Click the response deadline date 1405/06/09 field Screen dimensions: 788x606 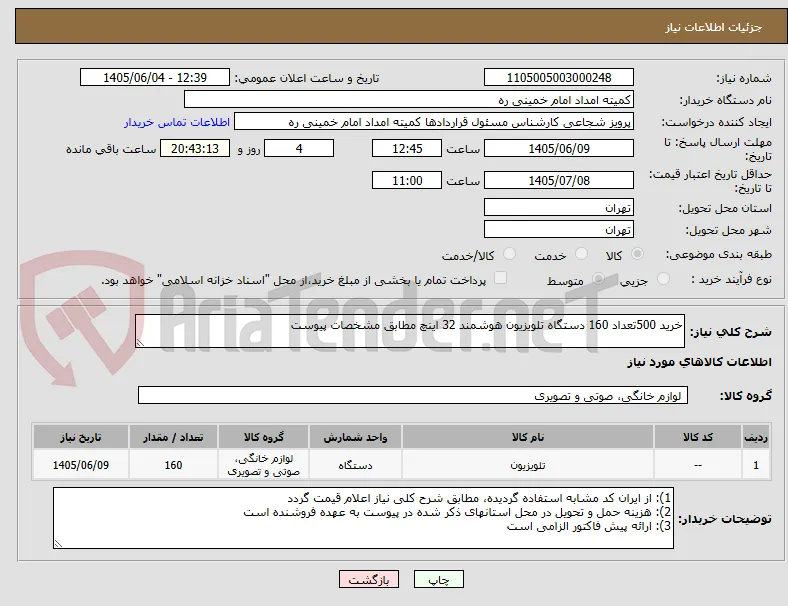[559, 148]
